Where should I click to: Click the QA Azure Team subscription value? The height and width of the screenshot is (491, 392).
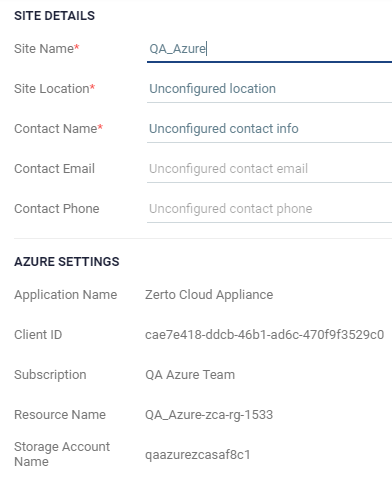[190, 375]
